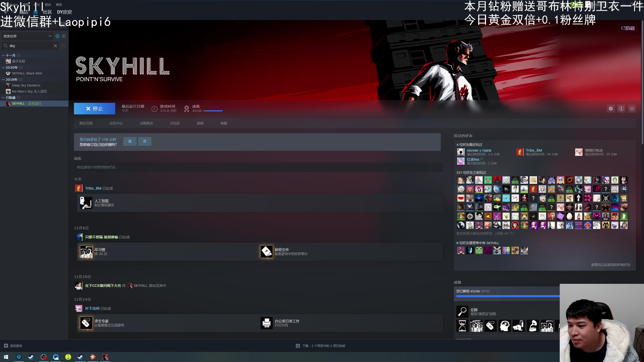Open the 客服 tab

(x=224, y=123)
